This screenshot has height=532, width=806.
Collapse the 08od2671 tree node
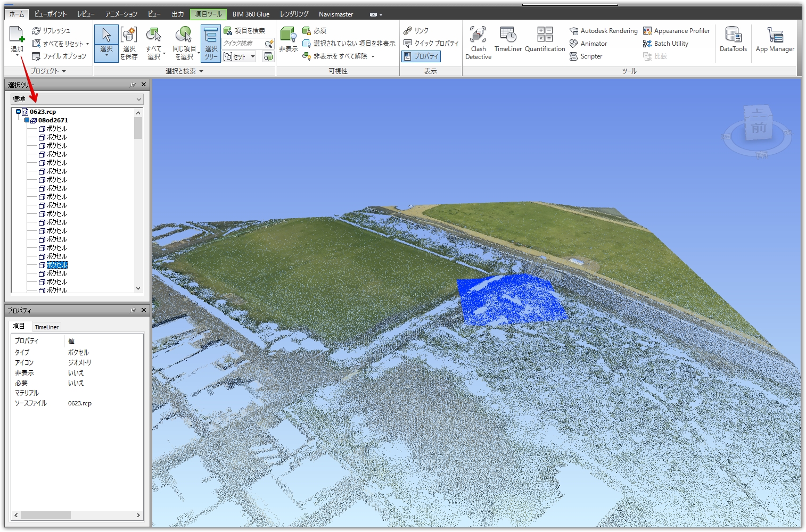click(26, 120)
